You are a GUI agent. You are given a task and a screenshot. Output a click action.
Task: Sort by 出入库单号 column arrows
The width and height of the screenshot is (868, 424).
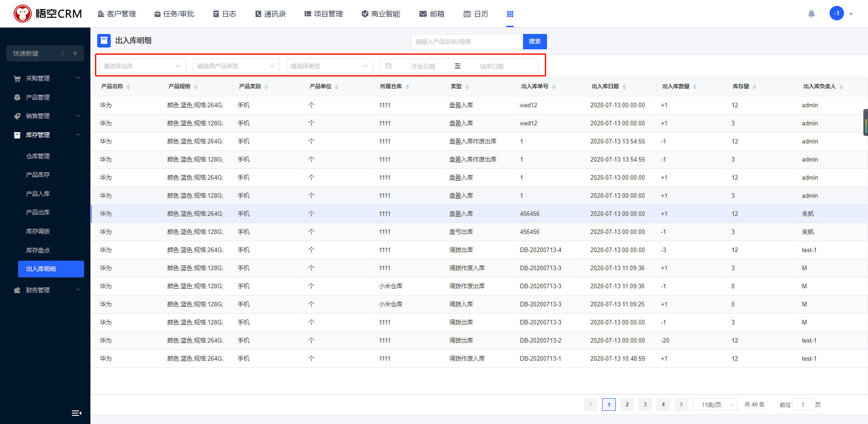pos(554,86)
